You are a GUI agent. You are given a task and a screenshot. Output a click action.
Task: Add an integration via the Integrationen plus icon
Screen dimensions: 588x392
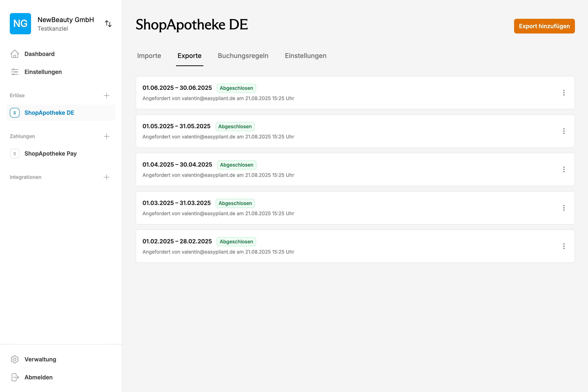107,177
